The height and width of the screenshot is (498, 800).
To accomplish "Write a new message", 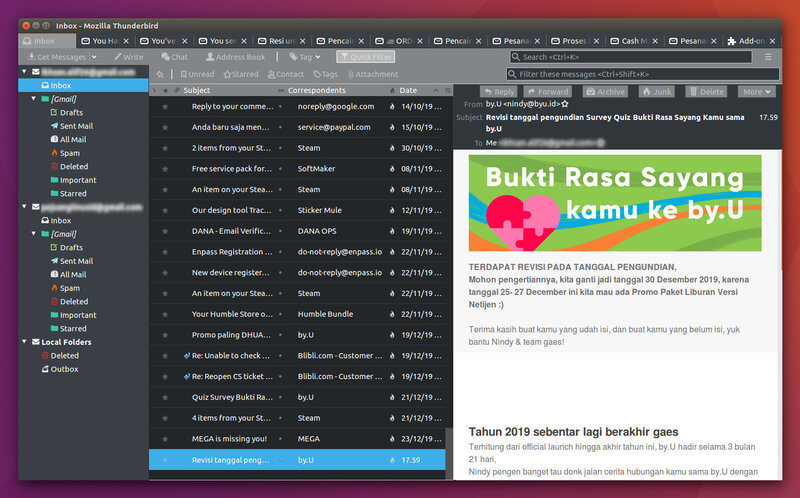I will tap(129, 57).
